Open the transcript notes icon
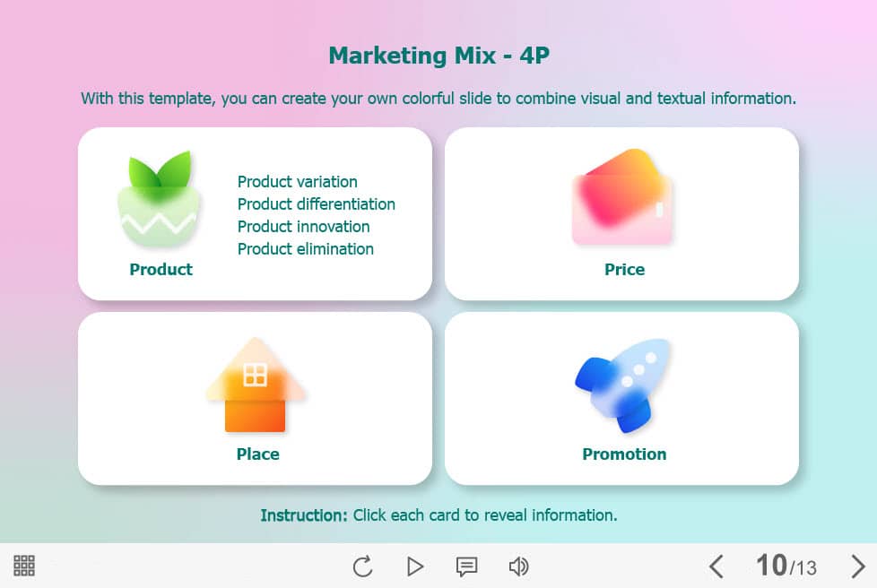 point(466,566)
